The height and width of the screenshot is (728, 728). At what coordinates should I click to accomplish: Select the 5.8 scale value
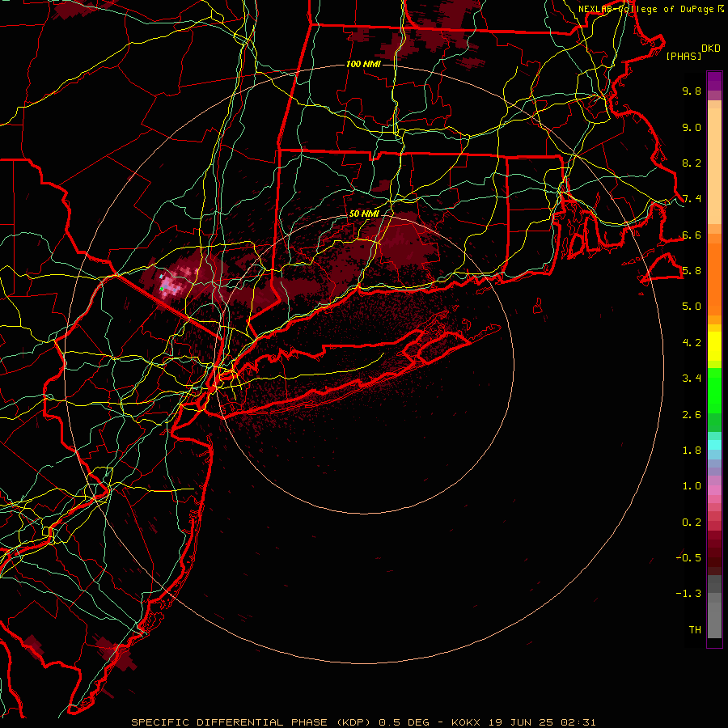[x=692, y=271]
